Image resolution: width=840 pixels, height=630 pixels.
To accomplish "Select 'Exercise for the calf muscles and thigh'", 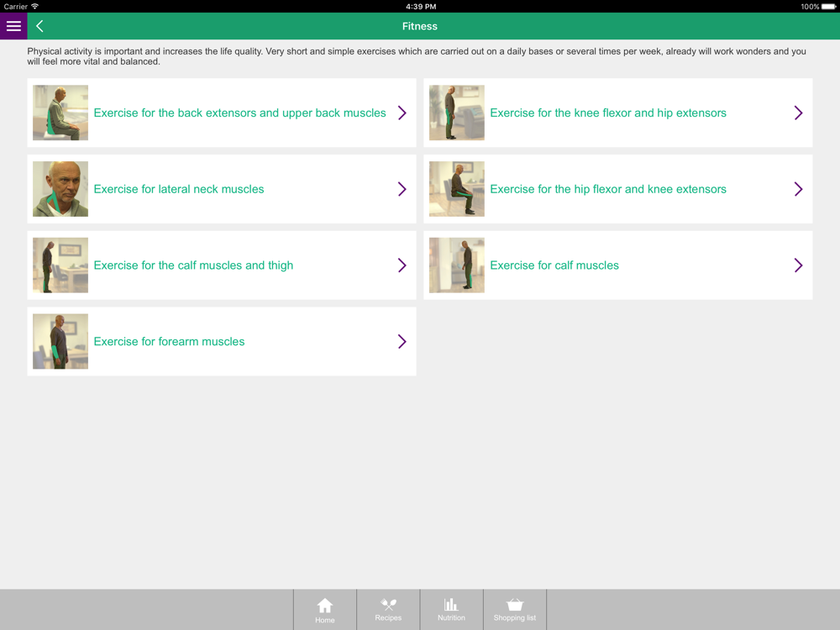I will pyautogui.click(x=193, y=265).
